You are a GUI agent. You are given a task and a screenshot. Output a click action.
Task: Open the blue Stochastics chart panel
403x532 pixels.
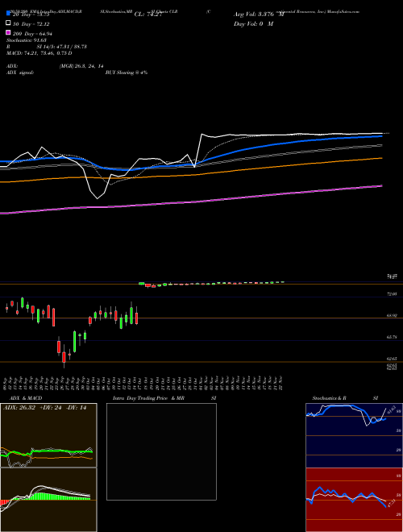point(354,435)
